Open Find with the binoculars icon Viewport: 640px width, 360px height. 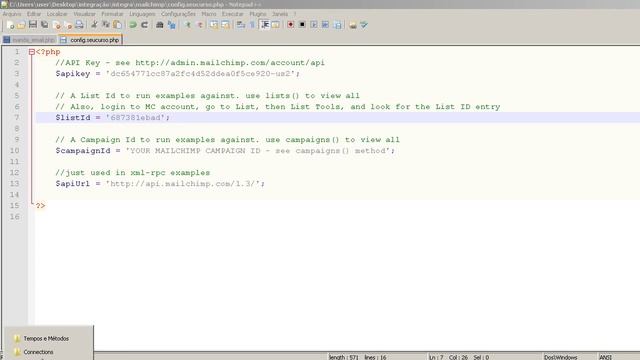(160, 25)
